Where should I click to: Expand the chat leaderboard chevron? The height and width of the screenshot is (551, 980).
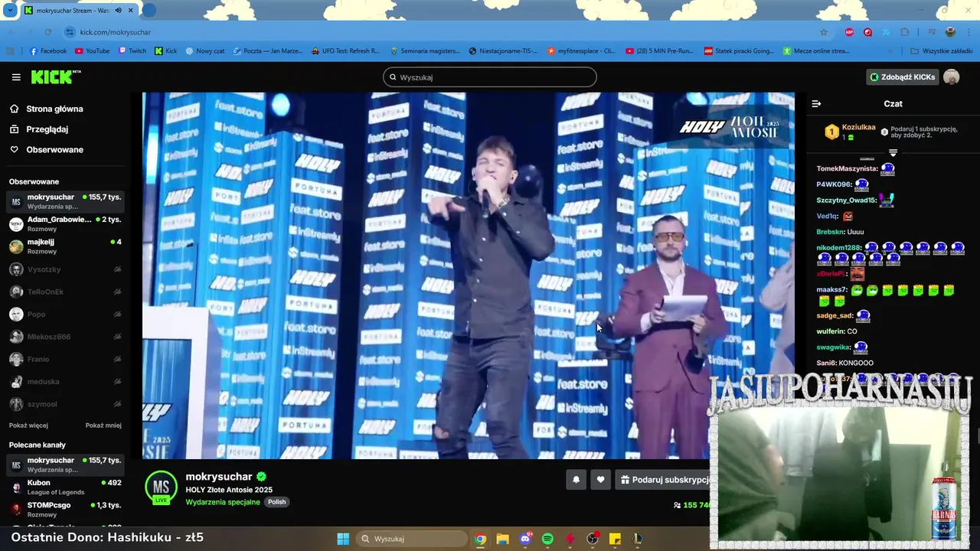click(893, 152)
